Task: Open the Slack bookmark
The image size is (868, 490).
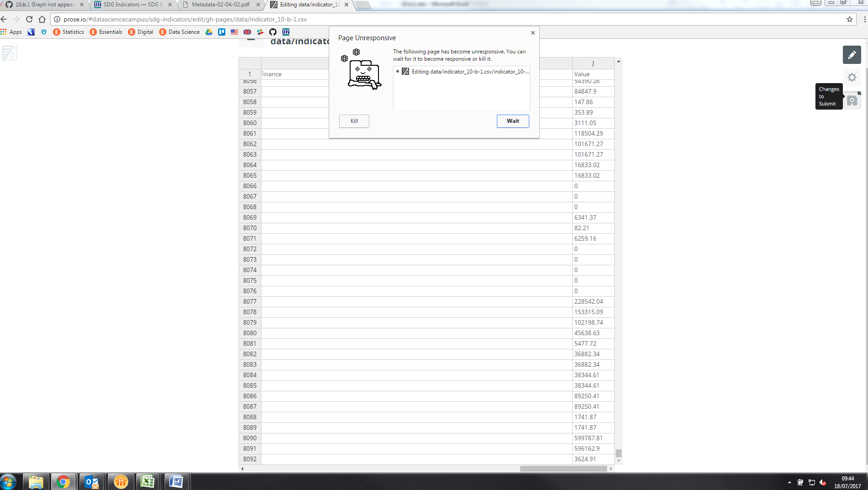Action: coord(260,32)
